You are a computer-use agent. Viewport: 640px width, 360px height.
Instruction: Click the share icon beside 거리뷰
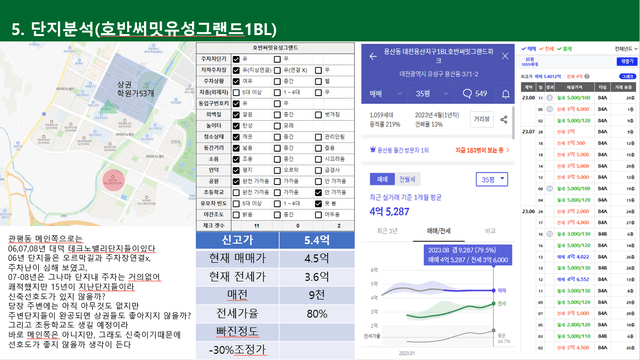504,120
